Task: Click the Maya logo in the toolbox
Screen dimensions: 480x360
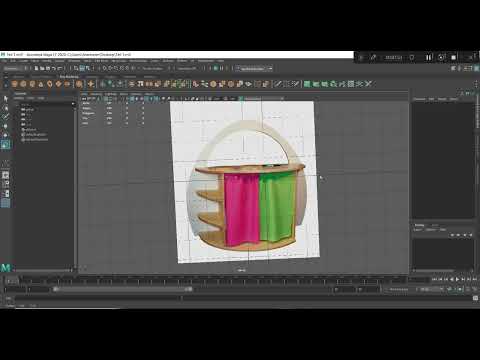Action: [x=6, y=267]
